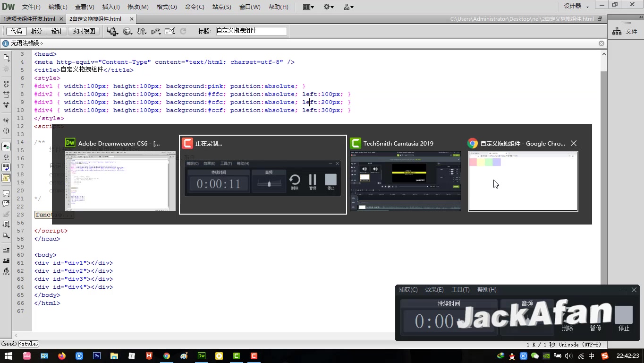Click outdent code icon

(x=6, y=260)
